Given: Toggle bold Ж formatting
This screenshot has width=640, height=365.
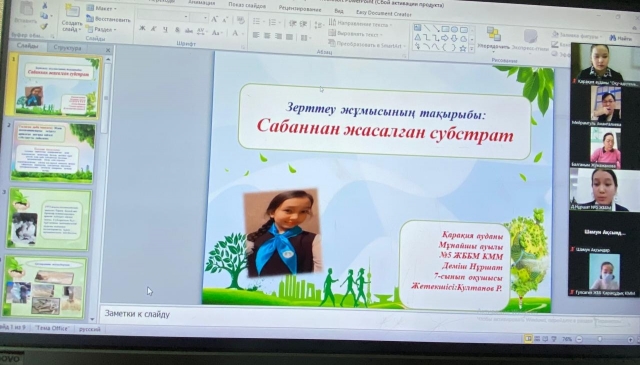Looking at the screenshot, I should click(x=142, y=29).
